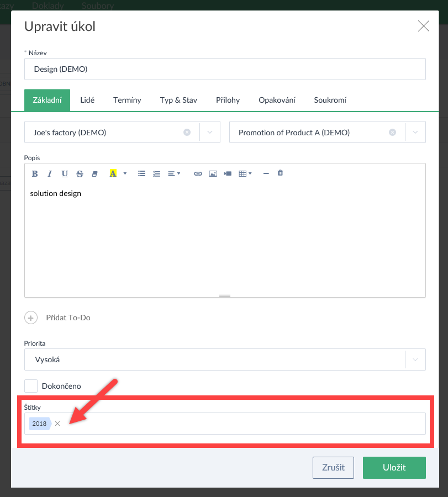Open the Přílohy tab
The image size is (448, 497).
point(228,100)
